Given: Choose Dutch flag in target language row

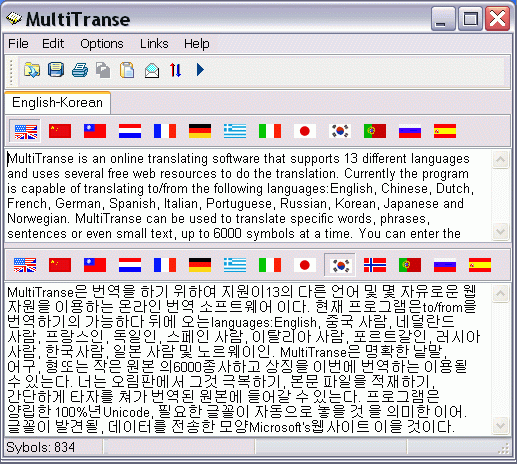Looking at the screenshot, I should pos(130,265).
